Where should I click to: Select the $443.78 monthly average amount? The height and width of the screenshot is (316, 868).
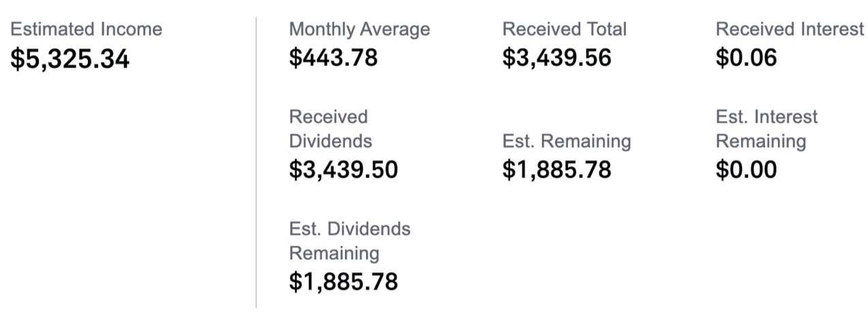tap(333, 58)
